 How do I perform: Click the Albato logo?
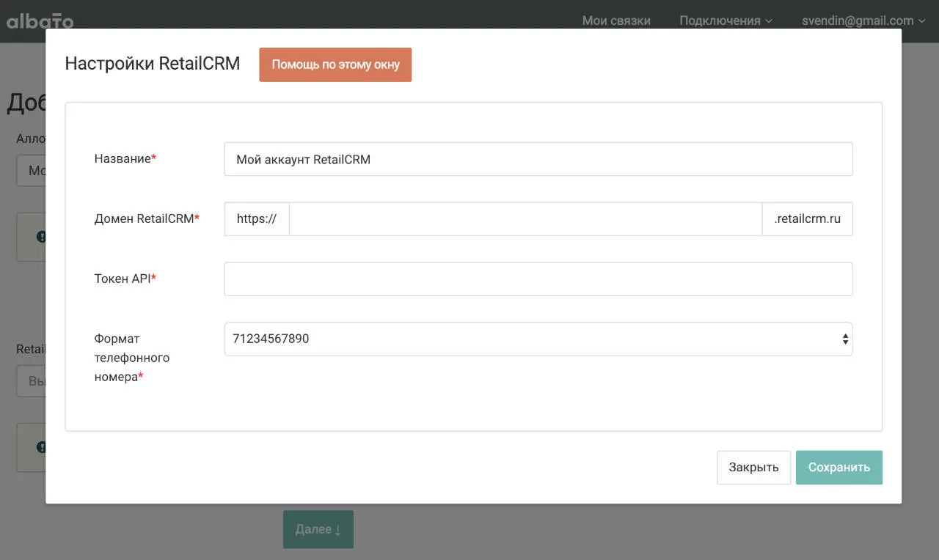(x=40, y=21)
